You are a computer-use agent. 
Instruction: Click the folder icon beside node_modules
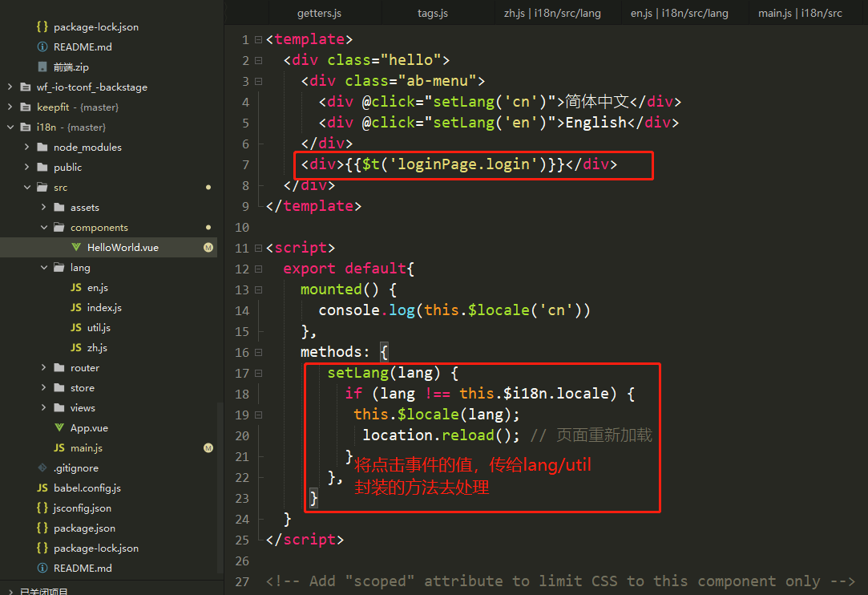coord(42,147)
